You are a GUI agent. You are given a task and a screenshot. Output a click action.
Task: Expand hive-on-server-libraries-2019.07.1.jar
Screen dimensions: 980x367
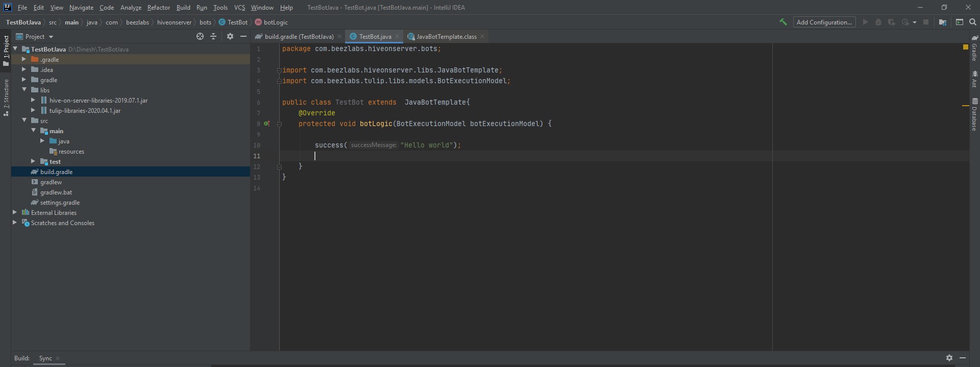pos(33,100)
